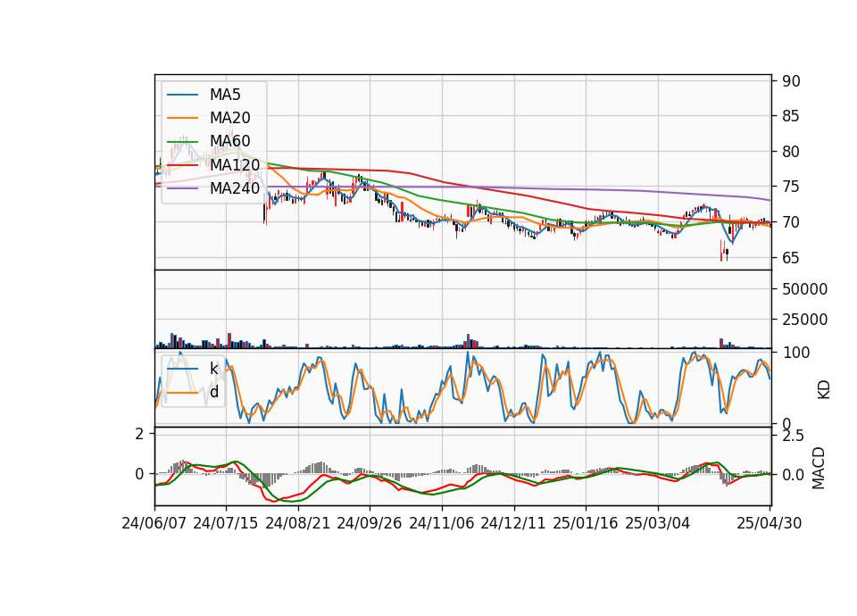
Task: Click the 24/07/15 date axis label
Action: coord(226,523)
